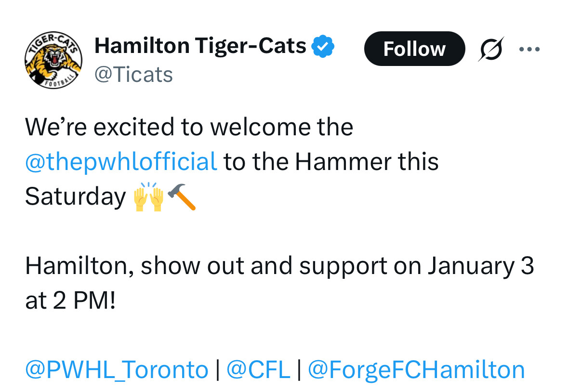Open the @CFL mention link
This screenshot has height=392, width=568.
click(x=258, y=370)
